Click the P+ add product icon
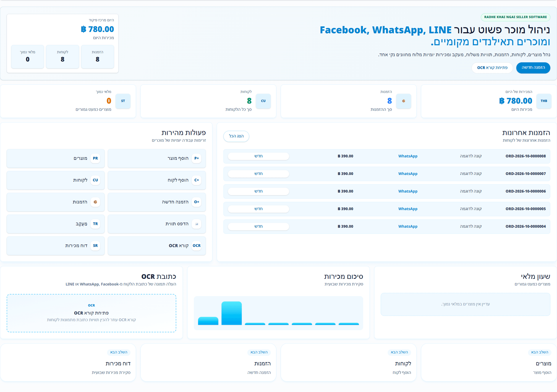The image size is (557, 392). pyautogui.click(x=196, y=158)
